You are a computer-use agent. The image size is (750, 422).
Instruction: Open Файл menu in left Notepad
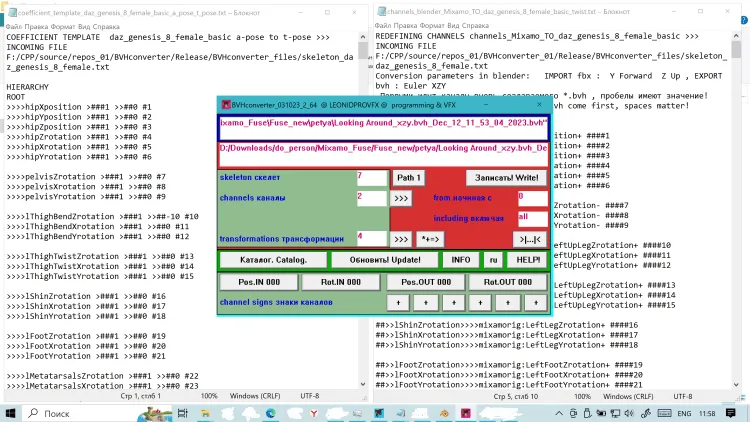[x=14, y=27]
